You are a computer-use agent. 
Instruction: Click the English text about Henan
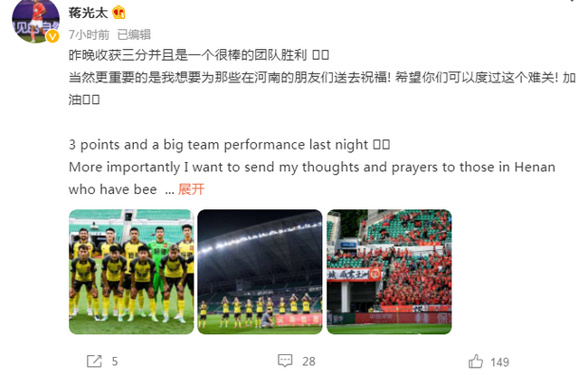pos(308,167)
